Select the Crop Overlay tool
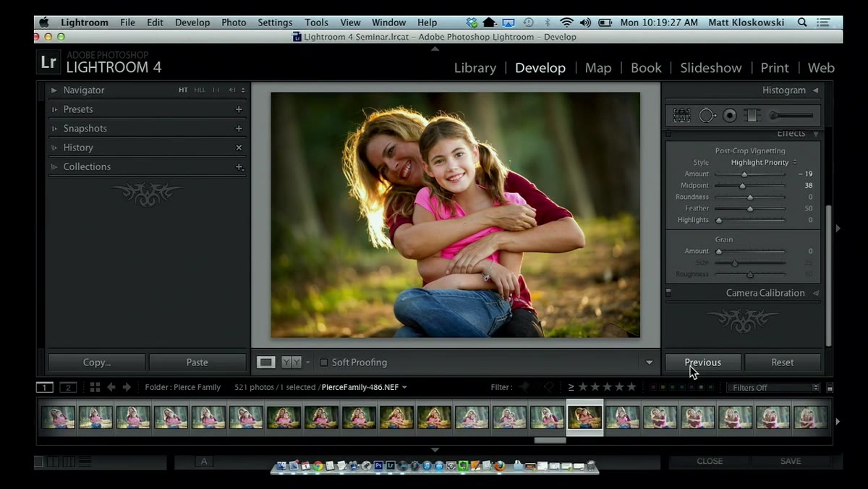This screenshot has width=868, height=489. [681, 115]
